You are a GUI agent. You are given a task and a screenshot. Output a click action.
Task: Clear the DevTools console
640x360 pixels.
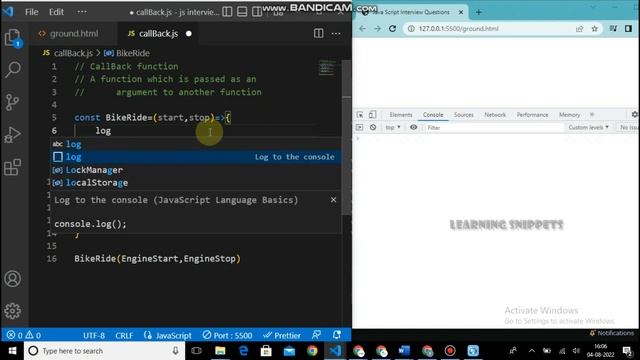tap(373, 127)
